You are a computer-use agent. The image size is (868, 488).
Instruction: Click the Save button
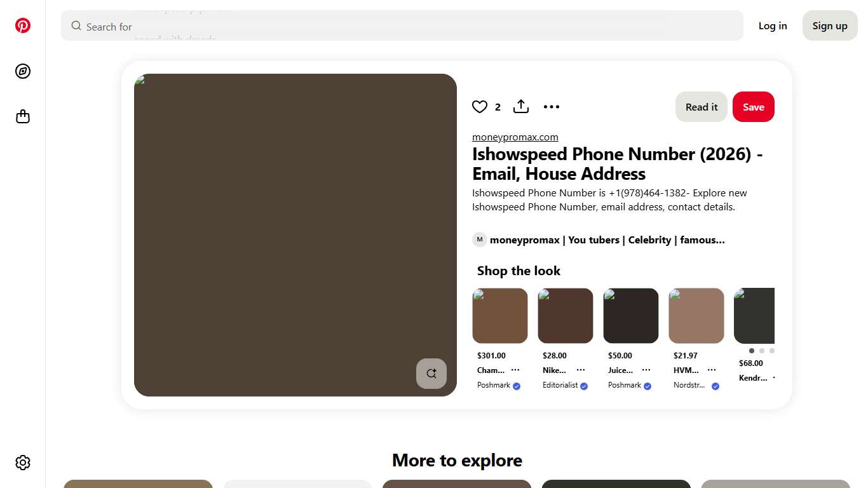click(753, 107)
